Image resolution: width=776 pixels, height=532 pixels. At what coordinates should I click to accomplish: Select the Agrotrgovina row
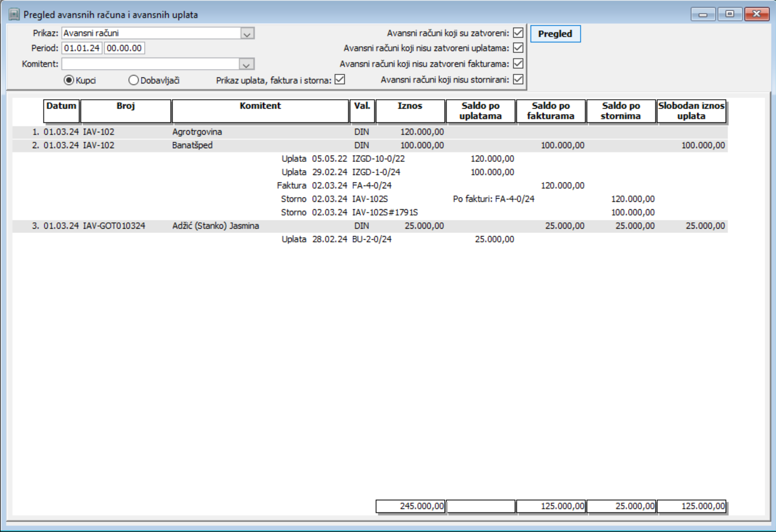point(197,132)
